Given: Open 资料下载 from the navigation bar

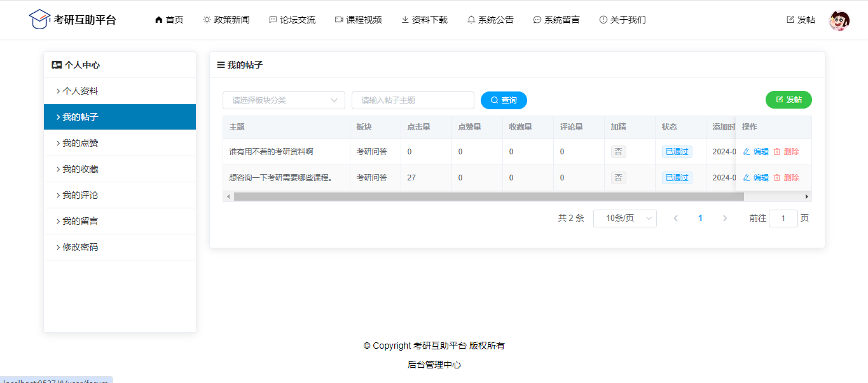Looking at the screenshot, I should tap(424, 20).
